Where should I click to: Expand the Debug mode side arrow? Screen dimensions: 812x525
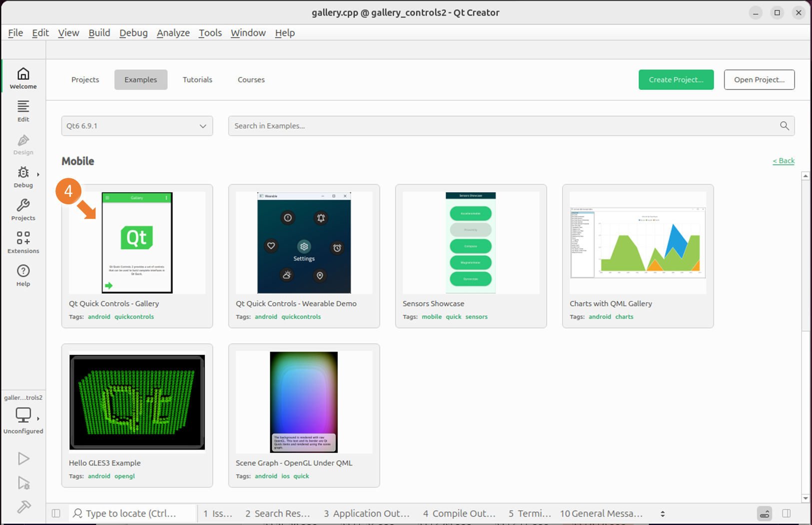point(38,174)
